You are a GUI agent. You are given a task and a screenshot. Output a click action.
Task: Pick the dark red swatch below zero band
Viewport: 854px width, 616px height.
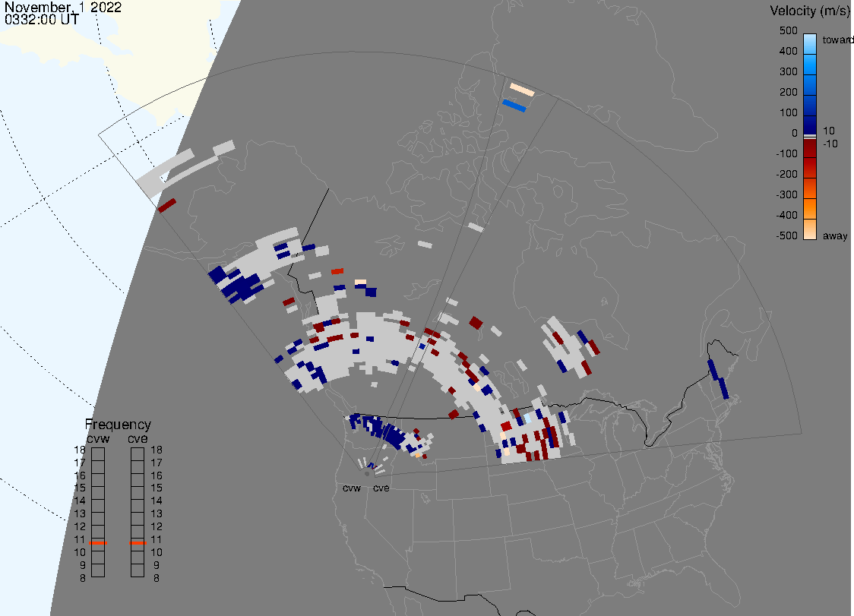[810, 147]
